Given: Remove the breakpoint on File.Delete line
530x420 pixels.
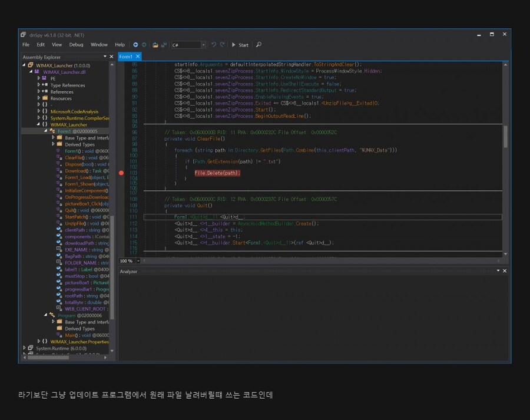Looking at the screenshot, I should tap(121, 173).
